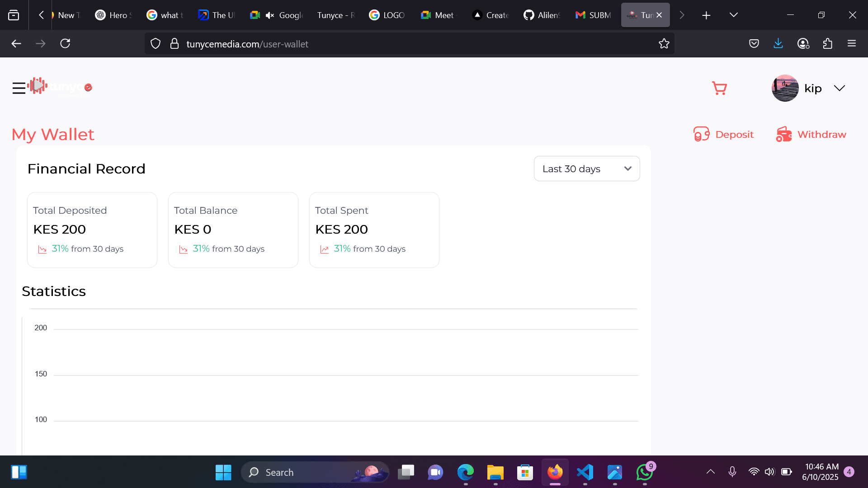Click the Total Spent card

[x=374, y=230]
